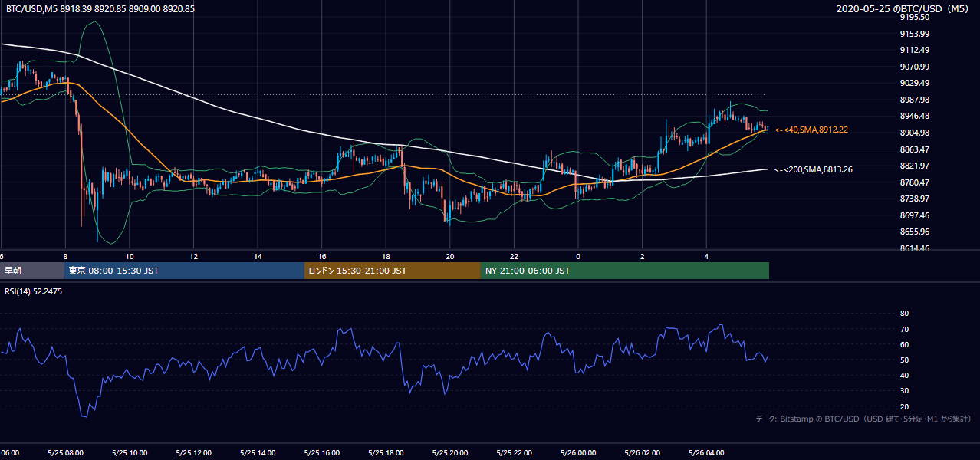Click the RSI(14) 52.2475 indicator label
The image size is (980, 460).
pos(34,291)
